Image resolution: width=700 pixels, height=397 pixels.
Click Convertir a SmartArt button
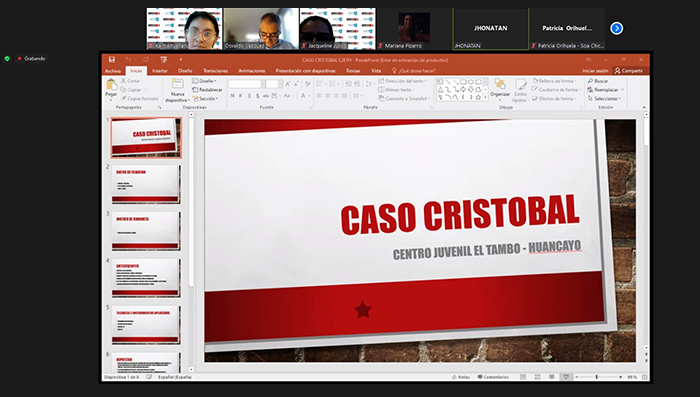point(403,98)
